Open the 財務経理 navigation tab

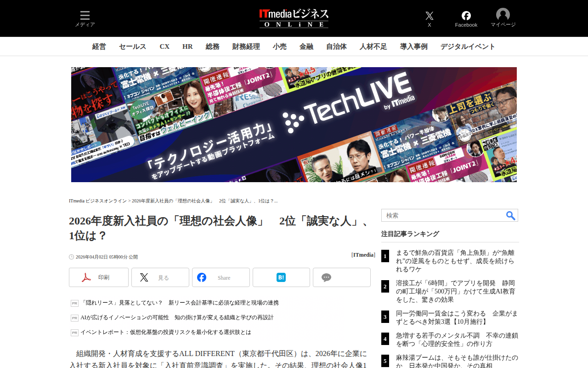[246, 46]
